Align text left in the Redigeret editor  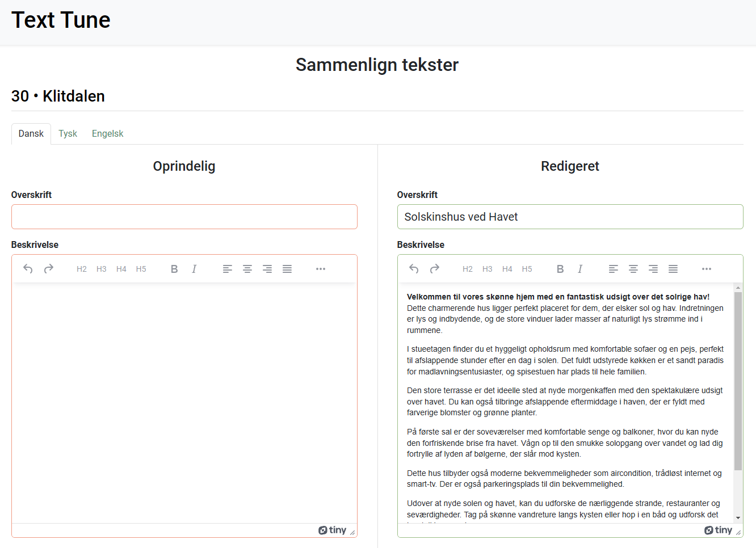click(614, 269)
